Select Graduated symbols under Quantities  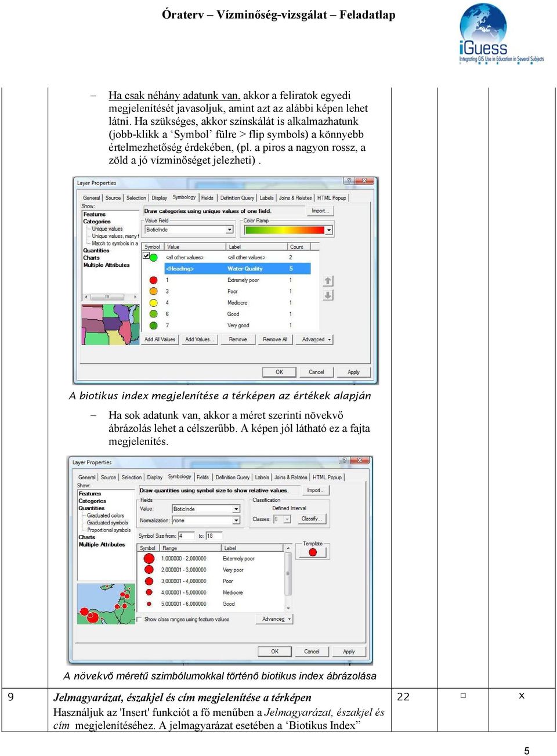(107, 523)
